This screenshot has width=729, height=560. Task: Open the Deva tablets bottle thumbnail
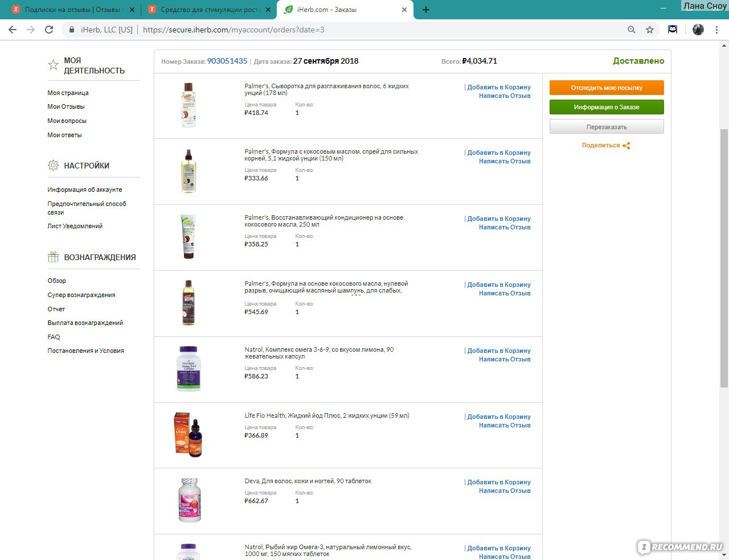click(190, 500)
